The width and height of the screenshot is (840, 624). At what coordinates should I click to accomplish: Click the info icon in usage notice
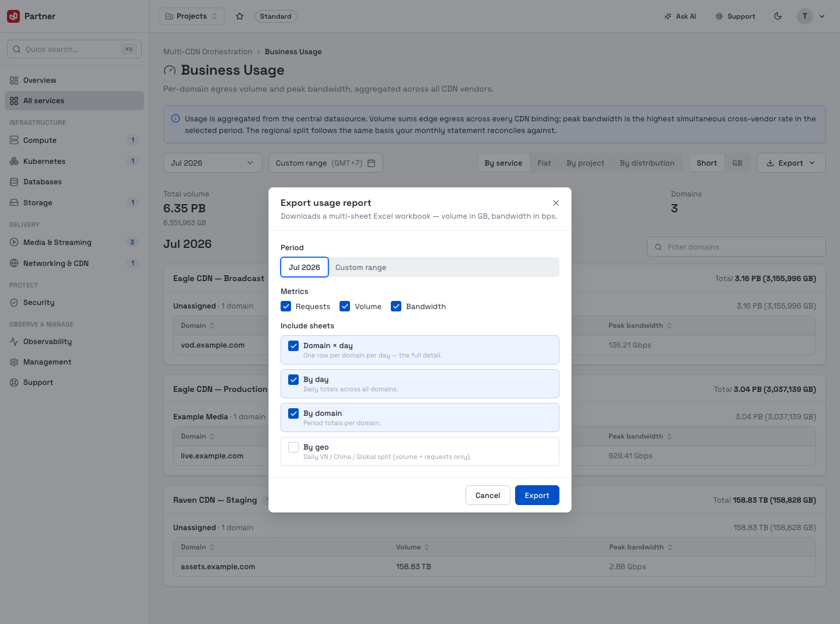tap(176, 119)
